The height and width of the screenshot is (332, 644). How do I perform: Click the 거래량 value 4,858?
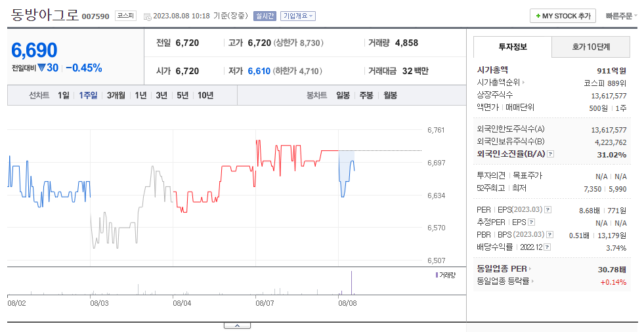pos(406,43)
